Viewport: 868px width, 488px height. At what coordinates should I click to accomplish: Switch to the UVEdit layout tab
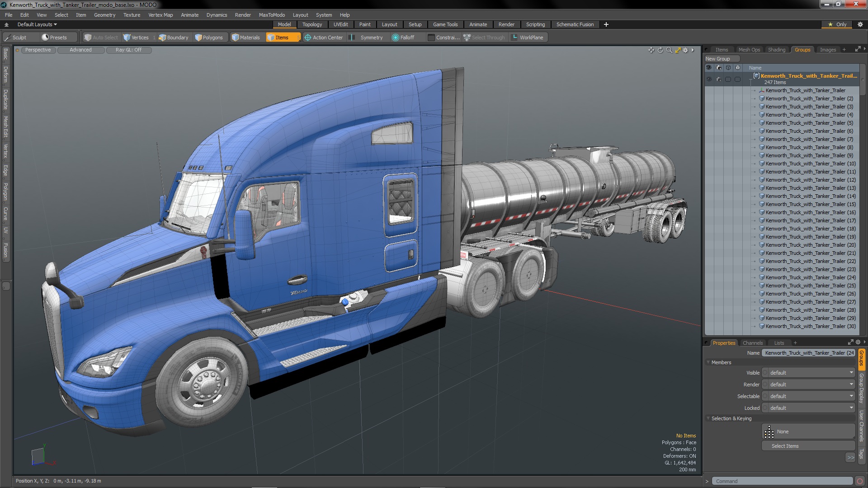tap(340, 24)
